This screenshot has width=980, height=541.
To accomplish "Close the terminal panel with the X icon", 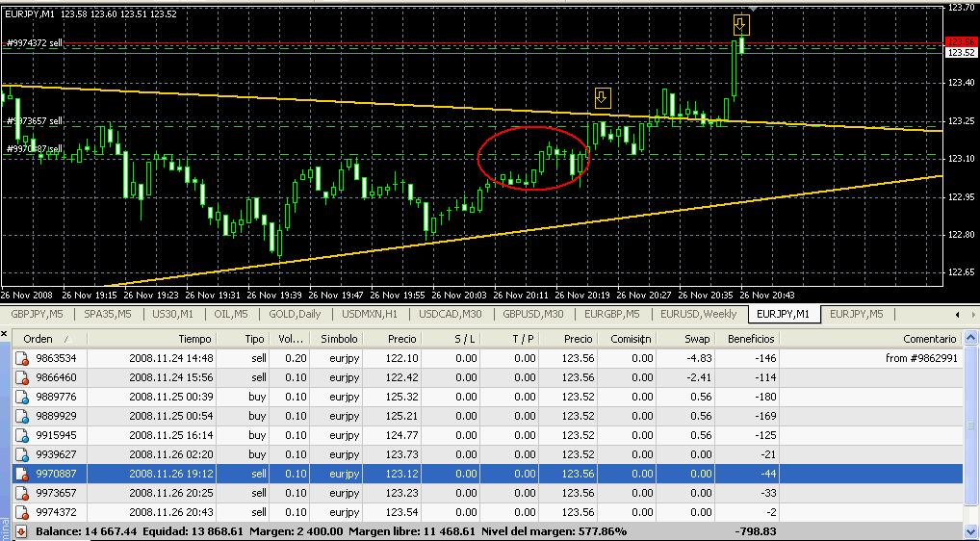I will (x=5, y=334).
